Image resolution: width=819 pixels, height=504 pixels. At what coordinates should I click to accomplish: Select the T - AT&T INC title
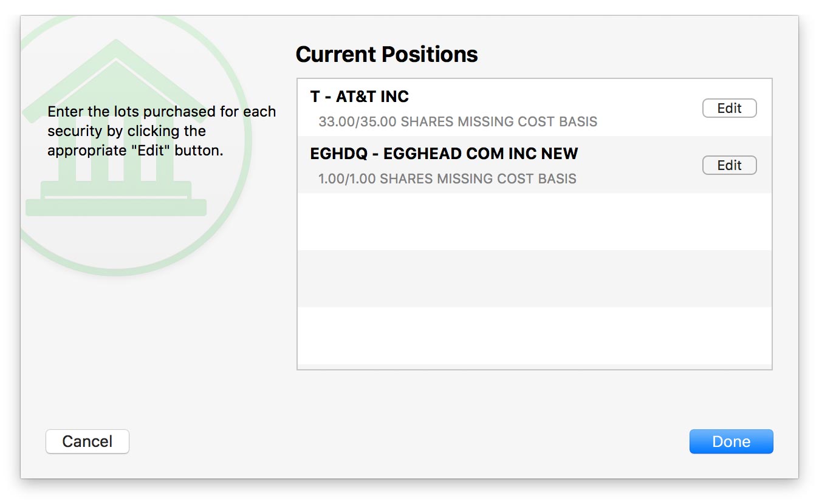(359, 97)
